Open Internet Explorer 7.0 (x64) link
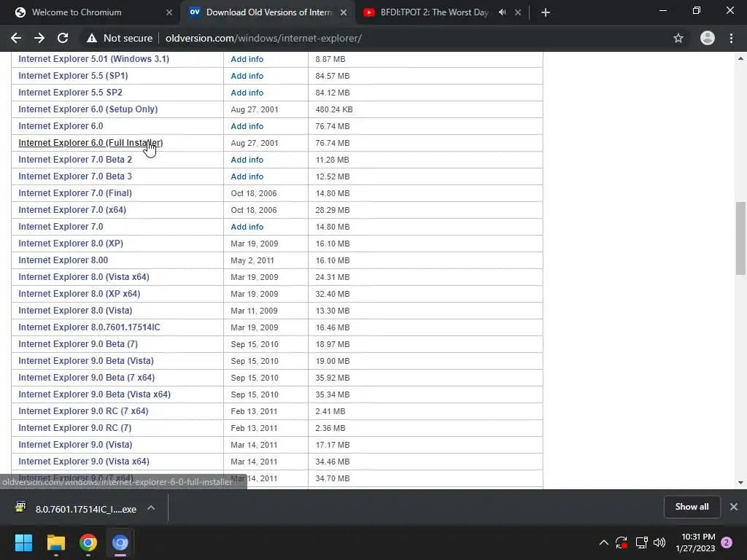The height and width of the screenshot is (560, 747). [x=72, y=209]
